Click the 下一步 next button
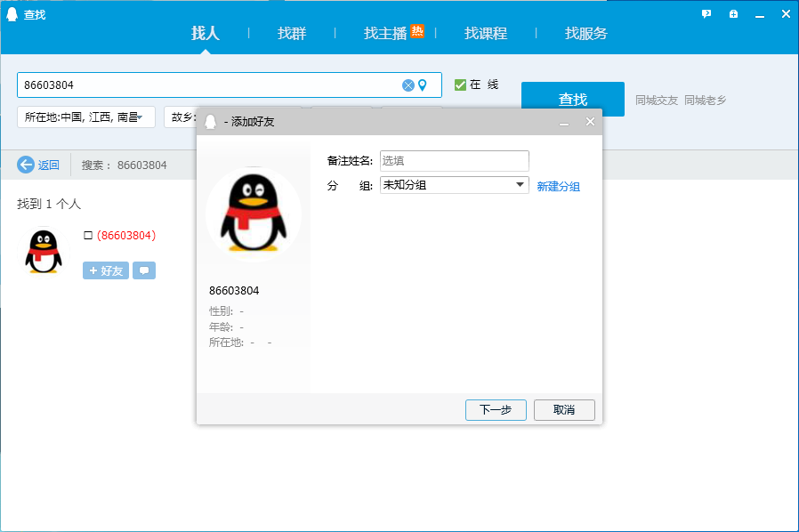 (496, 410)
